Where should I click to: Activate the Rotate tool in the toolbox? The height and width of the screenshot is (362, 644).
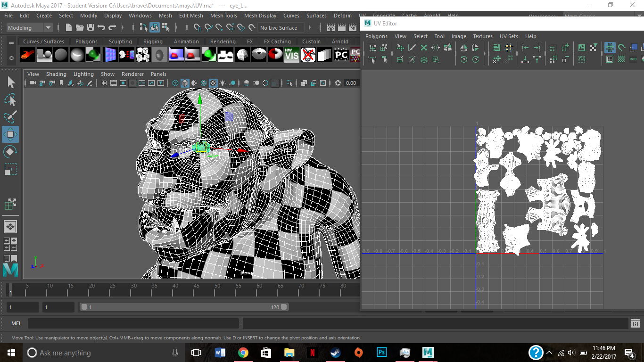pos(10,151)
